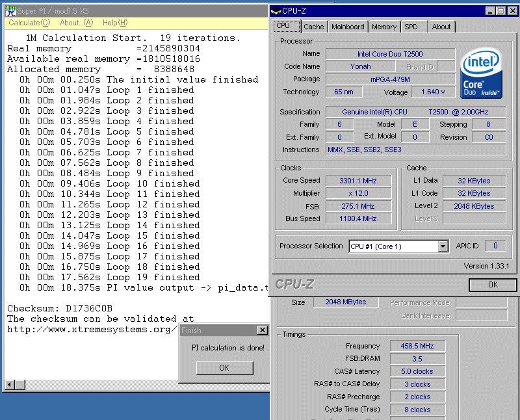Click the Family value 6
This screenshot has width=520, height=420.
tap(339, 124)
